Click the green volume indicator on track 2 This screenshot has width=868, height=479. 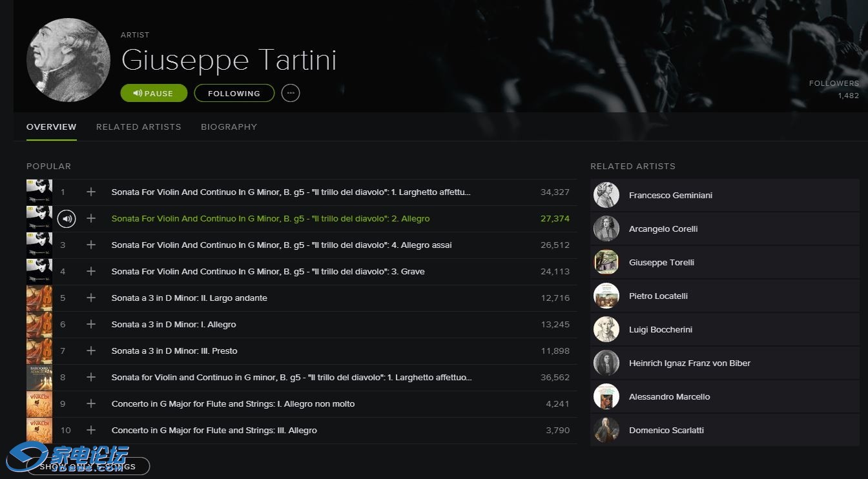(x=67, y=218)
